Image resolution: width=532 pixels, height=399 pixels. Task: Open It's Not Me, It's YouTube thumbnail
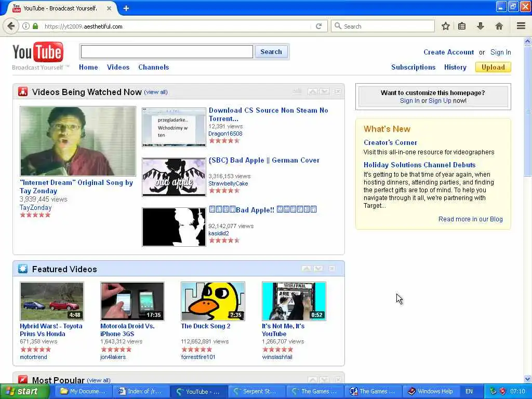(x=294, y=301)
